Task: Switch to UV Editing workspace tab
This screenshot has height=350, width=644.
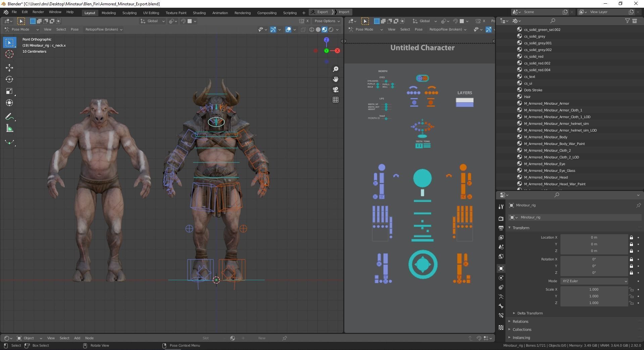Action: pos(151,13)
